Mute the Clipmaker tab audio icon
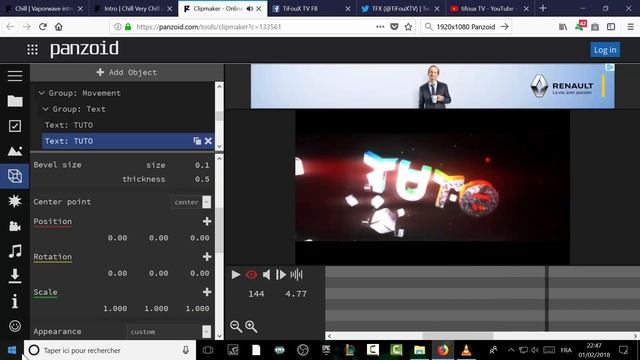Viewport: 640px width, 360px height. tap(250, 9)
